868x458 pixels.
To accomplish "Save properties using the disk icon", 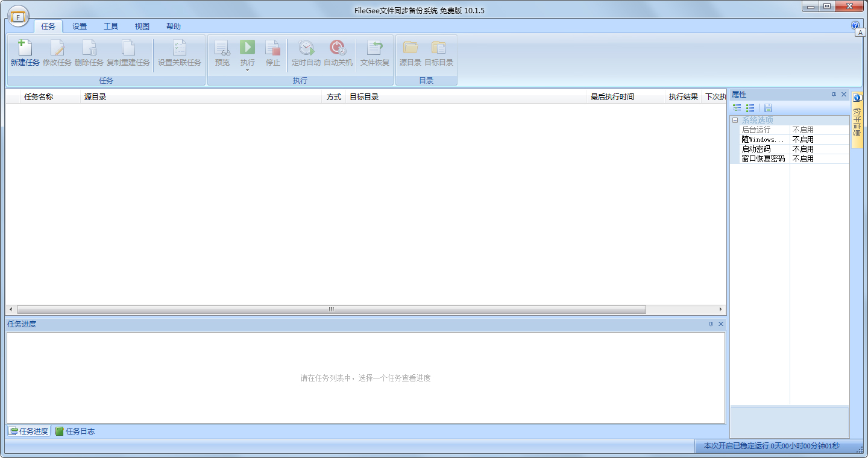I will pyautogui.click(x=768, y=108).
